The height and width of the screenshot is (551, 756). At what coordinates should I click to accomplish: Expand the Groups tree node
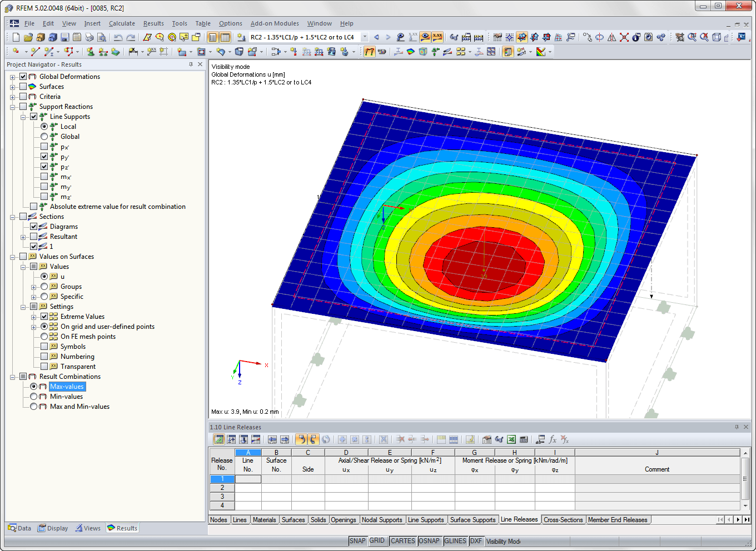point(34,287)
